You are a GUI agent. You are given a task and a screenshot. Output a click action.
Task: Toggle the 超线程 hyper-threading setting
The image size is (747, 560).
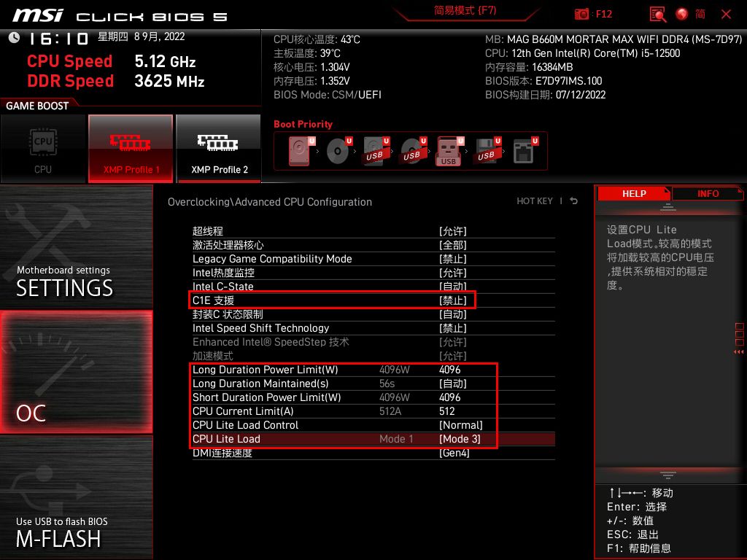452,231
